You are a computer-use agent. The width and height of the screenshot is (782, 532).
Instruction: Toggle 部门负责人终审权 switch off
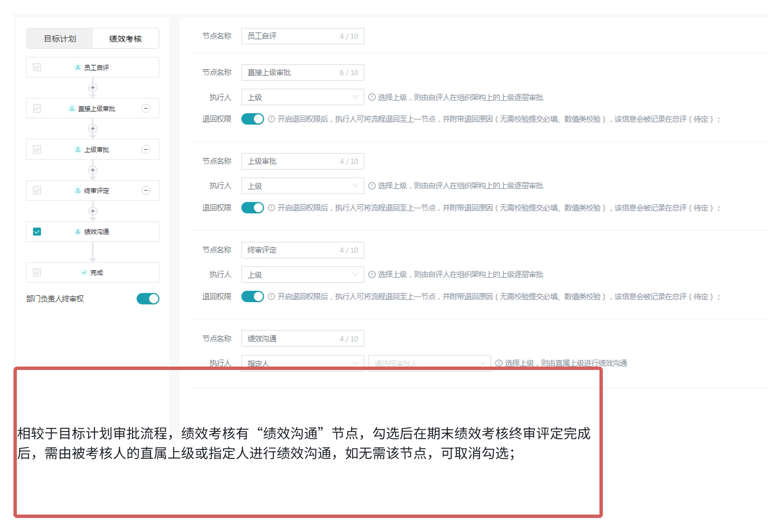point(148,298)
